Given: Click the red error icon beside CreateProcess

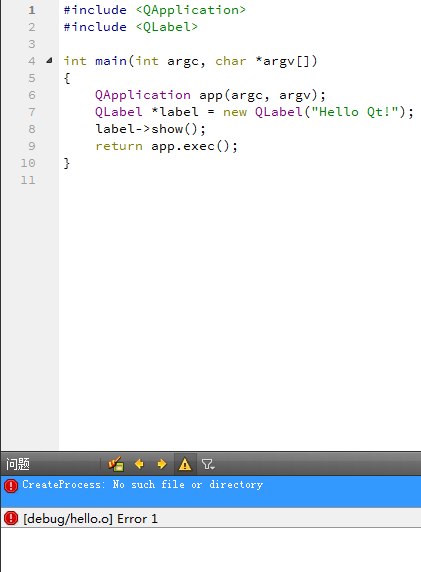Looking at the screenshot, I should point(11,486).
